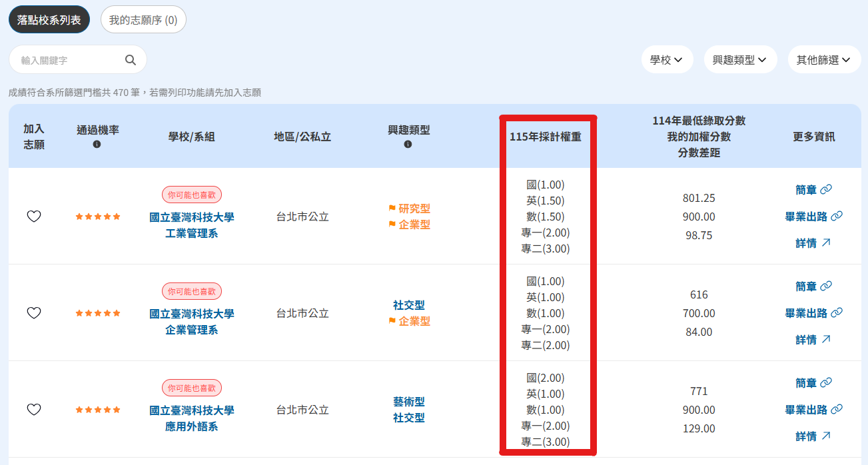868x465 pixels.
Task: Open 簡章 link for 應用外語系
Action: (813, 383)
